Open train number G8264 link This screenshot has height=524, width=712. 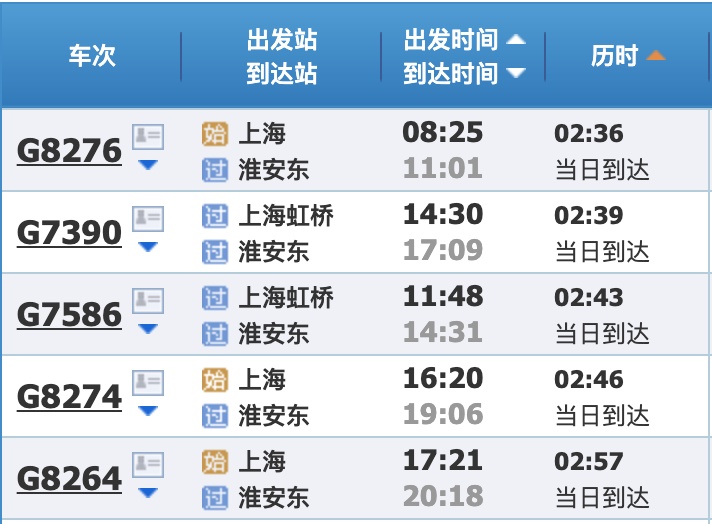point(69,479)
